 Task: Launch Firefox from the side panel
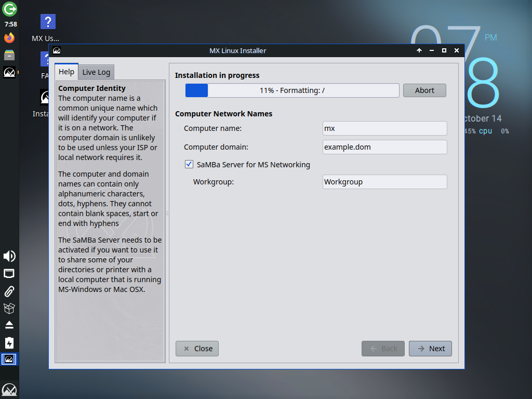coord(9,37)
